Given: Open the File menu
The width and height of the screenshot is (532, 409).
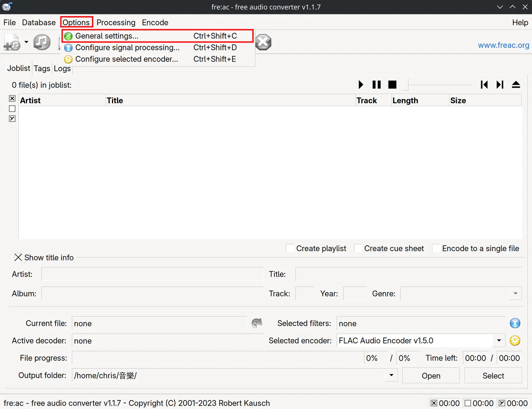Looking at the screenshot, I should tap(10, 22).
